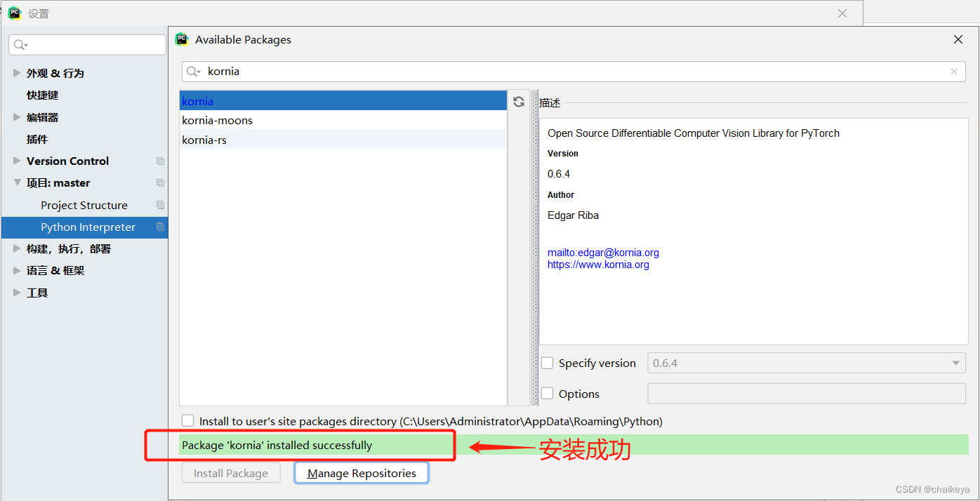Select the kornia-moons package

point(343,120)
